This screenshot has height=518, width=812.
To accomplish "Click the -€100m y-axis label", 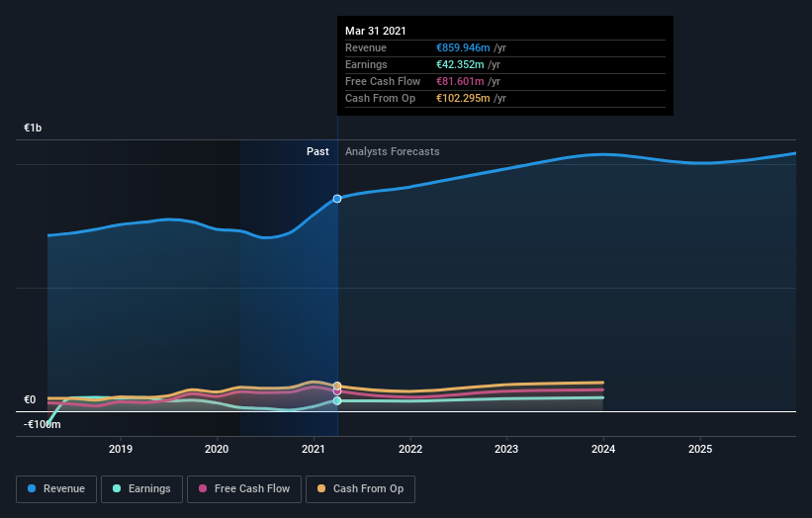I will pyautogui.click(x=43, y=424).
